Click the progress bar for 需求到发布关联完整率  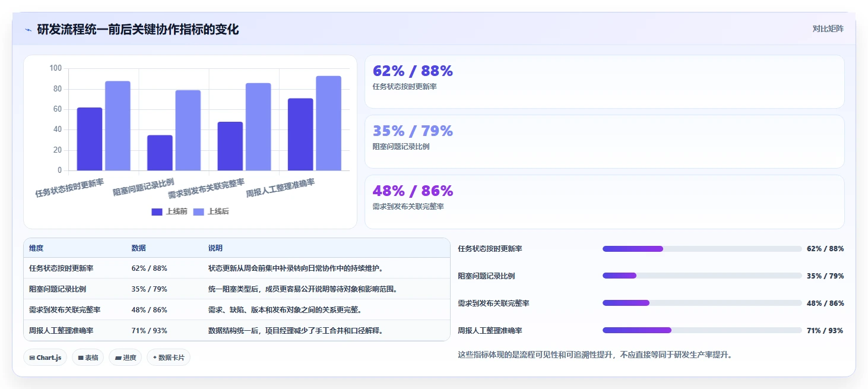pos(702,303)
